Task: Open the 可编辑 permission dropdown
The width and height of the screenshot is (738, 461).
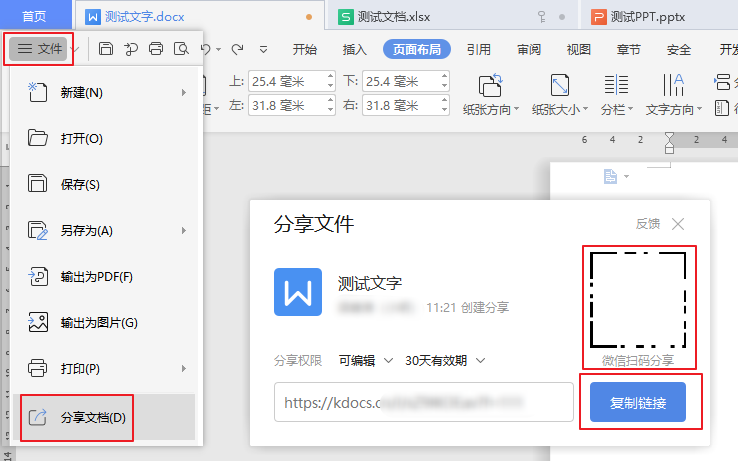Action: [366, 361]
